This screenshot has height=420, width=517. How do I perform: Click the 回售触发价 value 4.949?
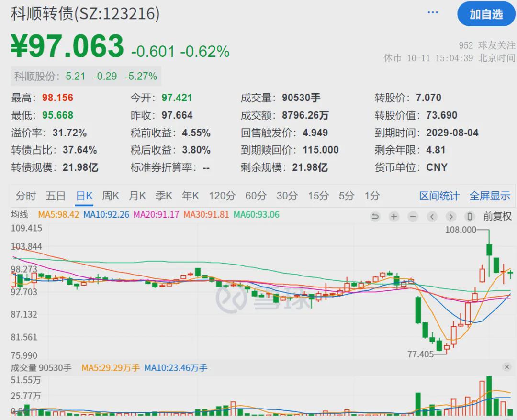(x=315, y=133)
